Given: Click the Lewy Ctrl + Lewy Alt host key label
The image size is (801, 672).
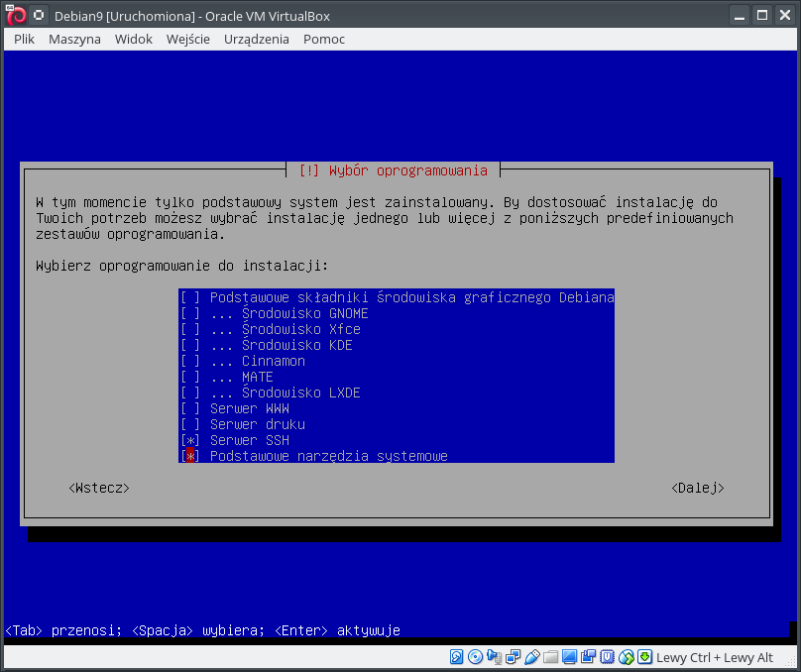Looking at the screenshot, I should coord(715,657).
